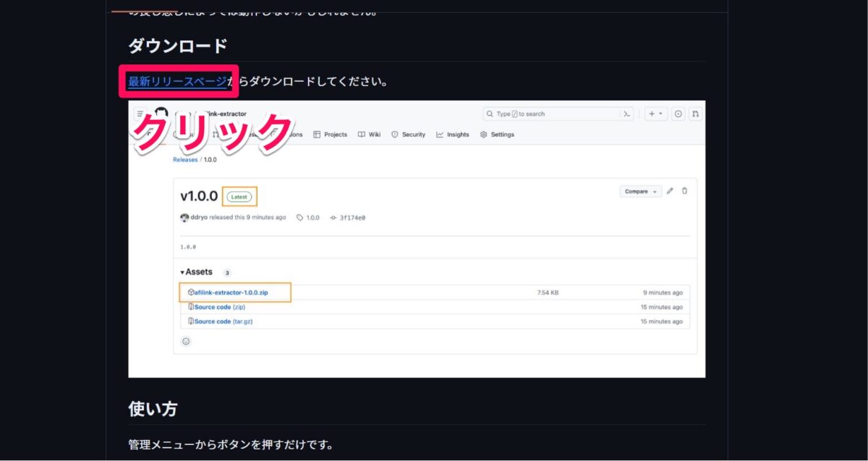The image size is (868, 461).
Task: Delete the release via the trash icon
Action: click(x=684, y=191)
